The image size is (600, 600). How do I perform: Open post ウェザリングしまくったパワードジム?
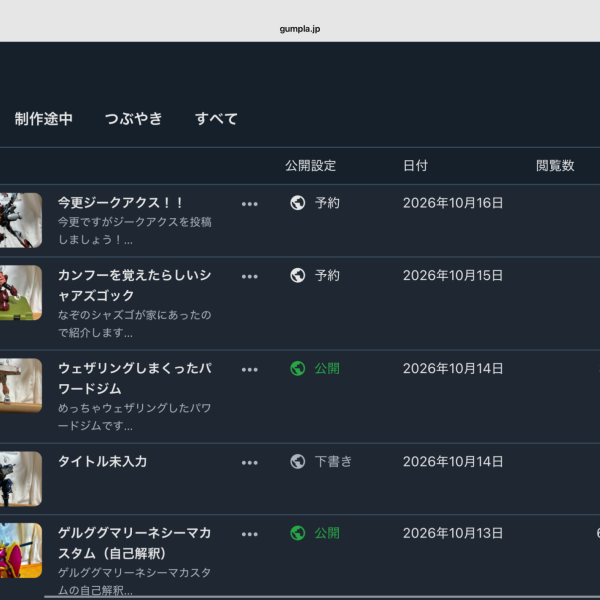(x=134, y=378)
